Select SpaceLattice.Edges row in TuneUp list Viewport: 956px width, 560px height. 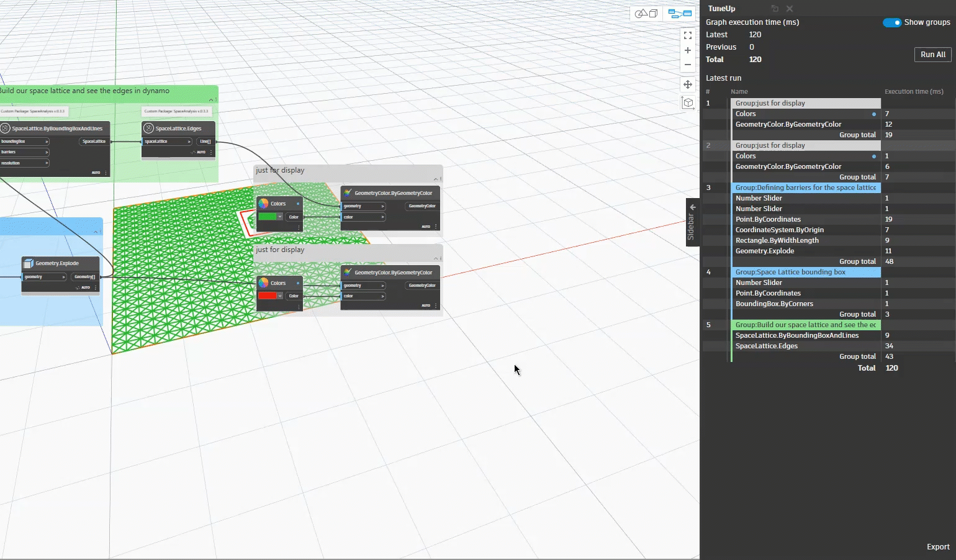767,346
